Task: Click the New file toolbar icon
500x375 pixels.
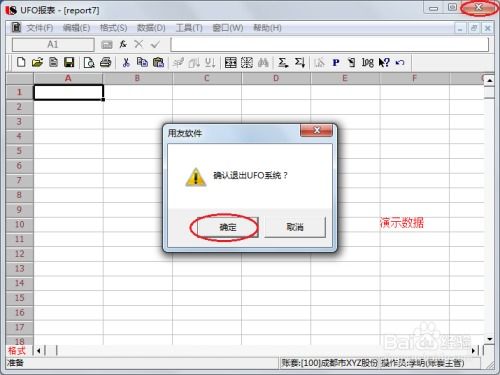Action: tap(21, 62)
